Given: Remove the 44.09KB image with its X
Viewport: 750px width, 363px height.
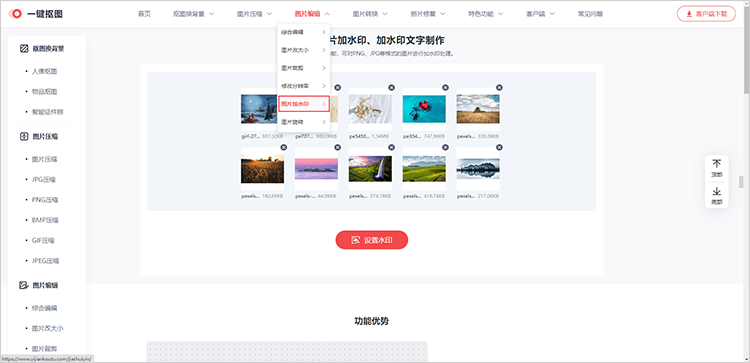Looking at the screenshot, I should pyautogui.click(x=338, y=147).
